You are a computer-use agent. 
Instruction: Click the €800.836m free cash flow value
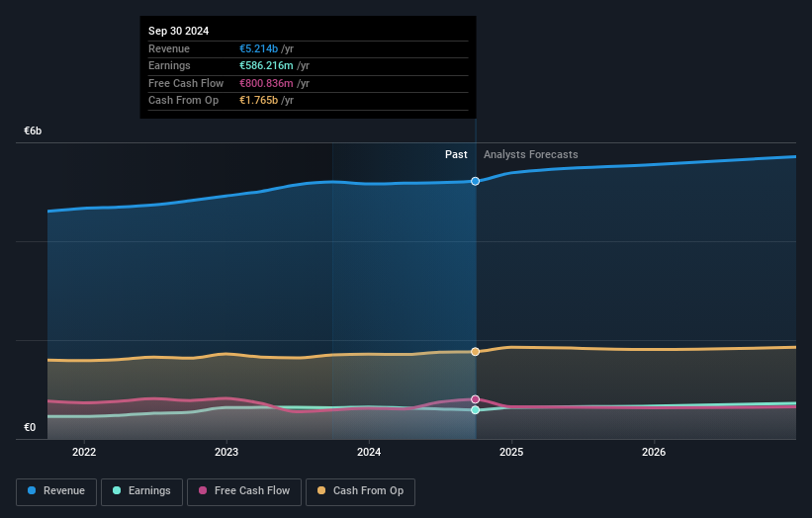[x=266, y=83]
